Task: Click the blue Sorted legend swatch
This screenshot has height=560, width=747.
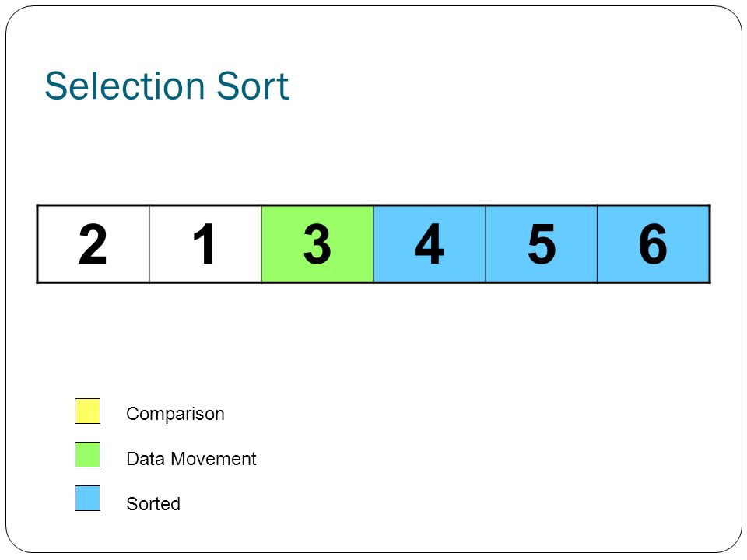Action: [88, 498]
